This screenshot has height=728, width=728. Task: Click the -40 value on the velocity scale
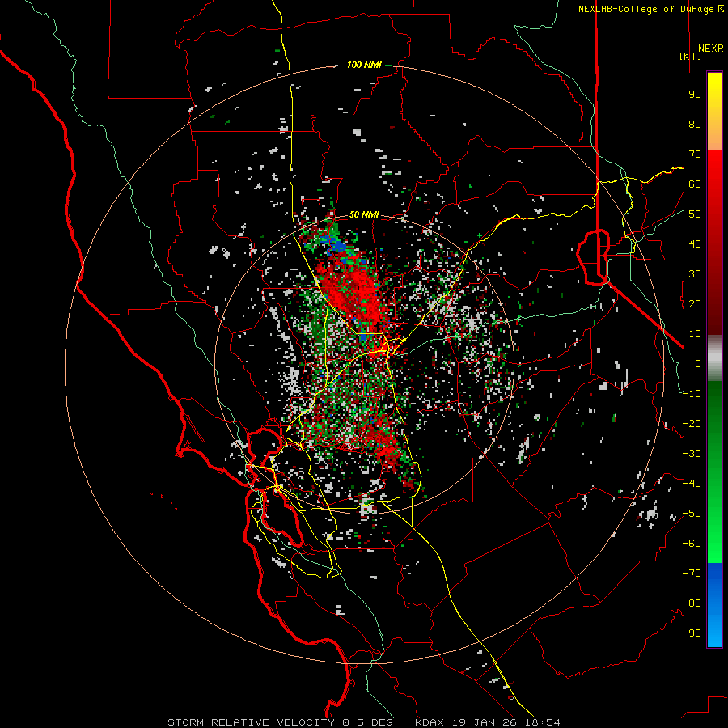click(x=692, y=484)
